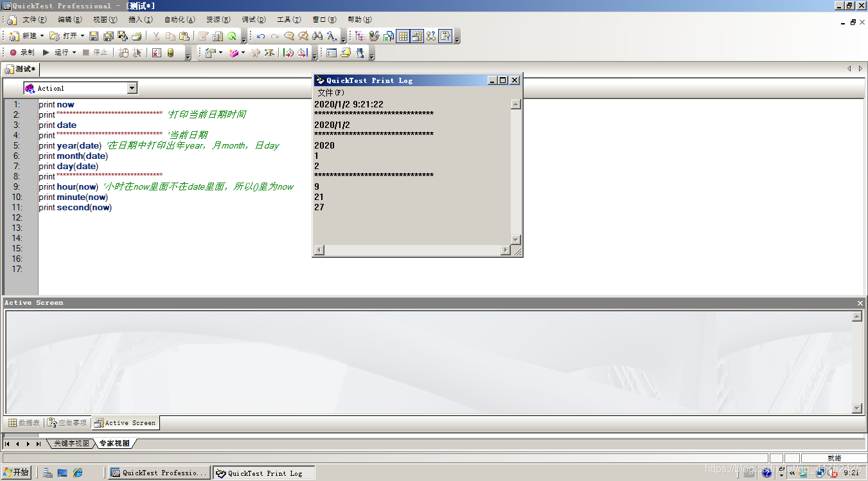Print the test using the printer icon

[x=136, y=36]
